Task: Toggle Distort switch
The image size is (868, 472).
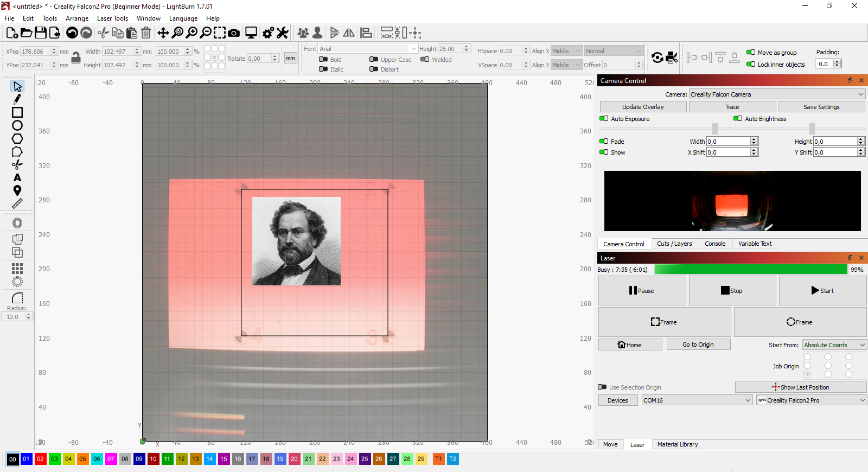Action: pos(374,69)
